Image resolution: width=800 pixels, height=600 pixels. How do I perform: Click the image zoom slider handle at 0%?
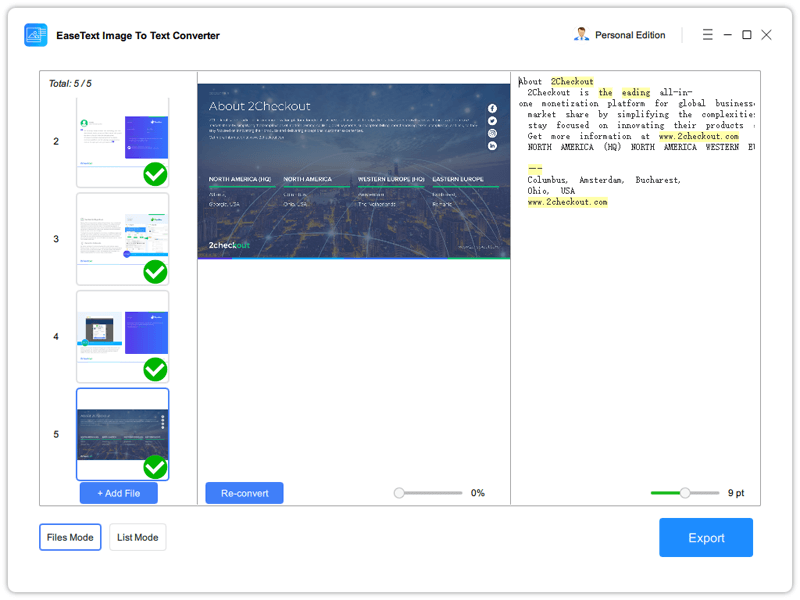tap(399, 493)
